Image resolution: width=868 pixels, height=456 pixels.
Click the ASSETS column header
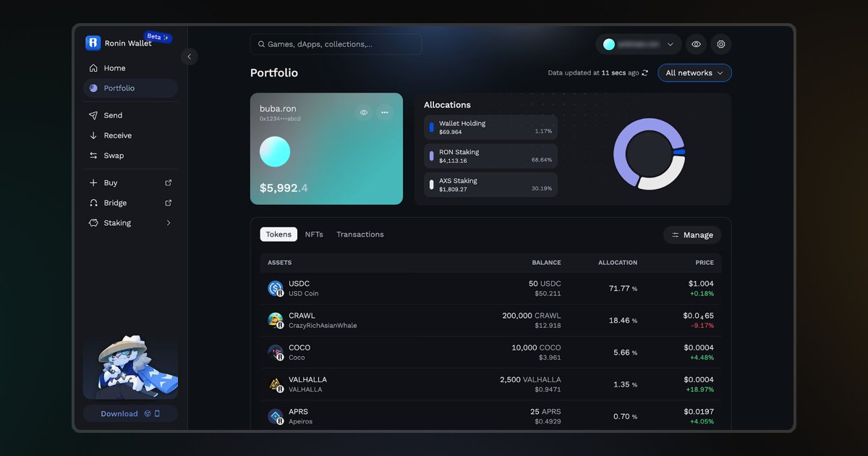point(280,263)
